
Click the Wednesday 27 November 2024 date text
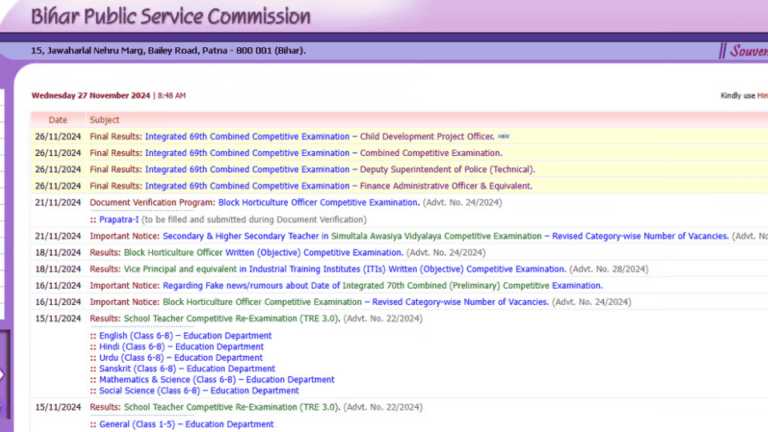(x=91, y=96)
